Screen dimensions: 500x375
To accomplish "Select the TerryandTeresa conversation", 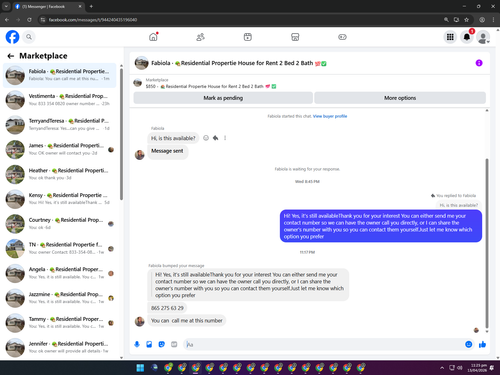I will pyautogui.click(x=59, y=124).
